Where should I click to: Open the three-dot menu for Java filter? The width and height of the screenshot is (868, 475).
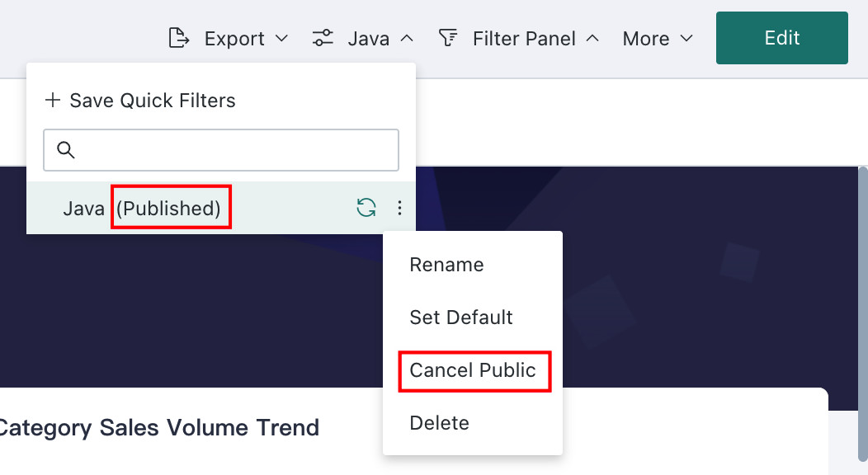point(399,208)
